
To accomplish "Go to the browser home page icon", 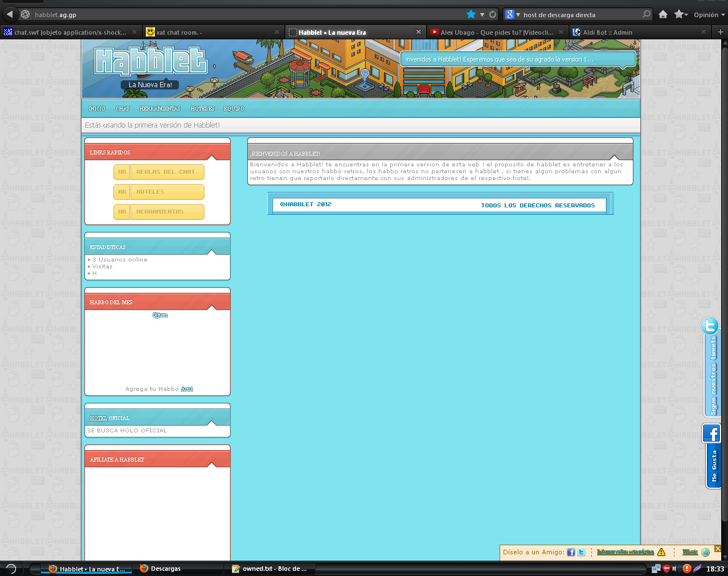I will coord(663,14).
